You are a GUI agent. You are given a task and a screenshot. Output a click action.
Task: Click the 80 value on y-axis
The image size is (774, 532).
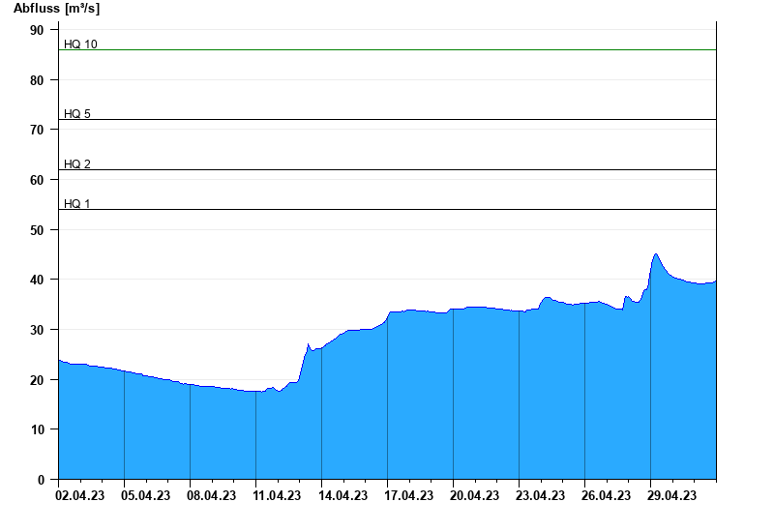(x=37, y=80)
